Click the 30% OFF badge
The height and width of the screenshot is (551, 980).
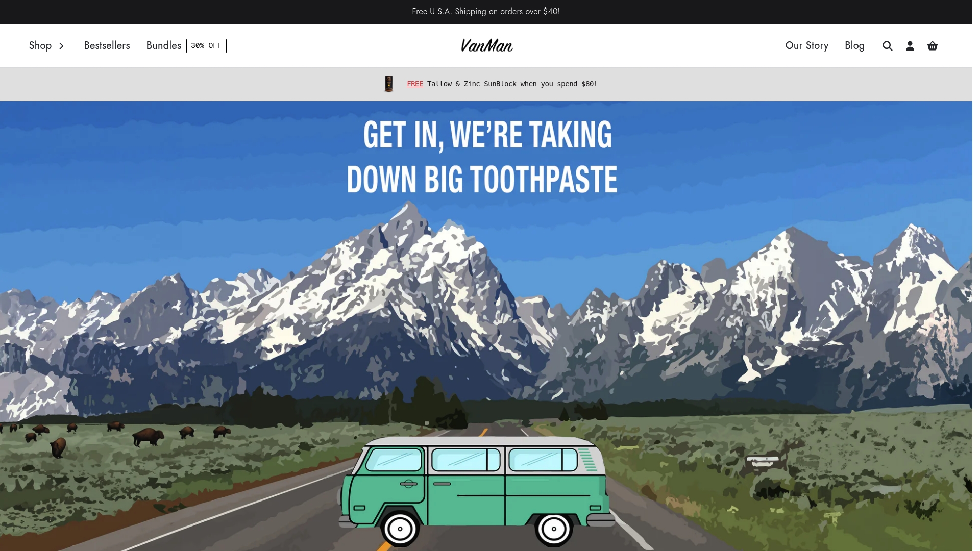pyautogui.click(x=206, y=46)
